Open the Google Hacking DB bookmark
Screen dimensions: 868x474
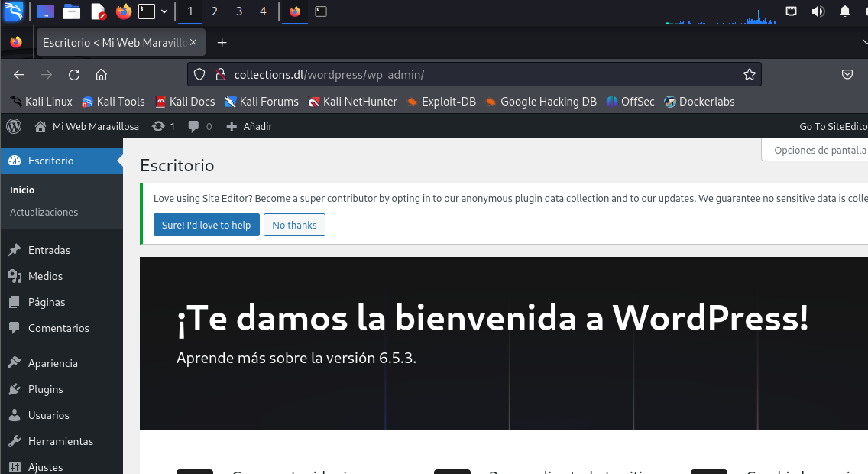click(542, 102)
